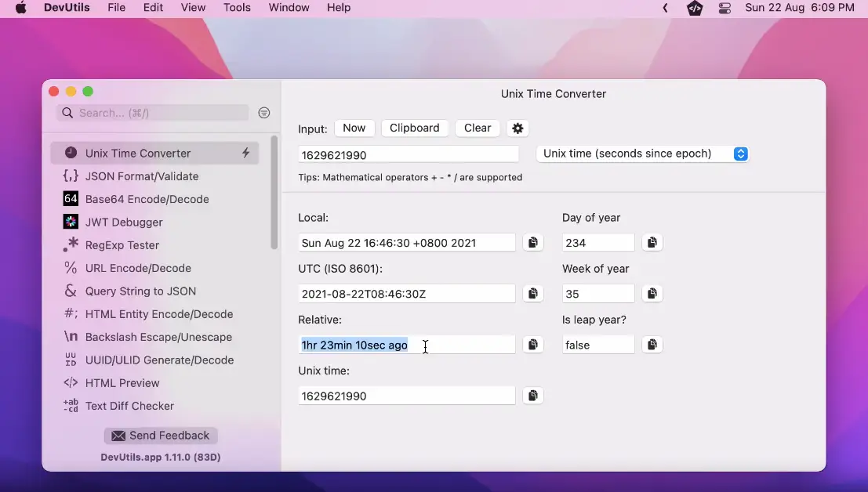Click the HTML Preview code-bracket icon

(71, 382)
